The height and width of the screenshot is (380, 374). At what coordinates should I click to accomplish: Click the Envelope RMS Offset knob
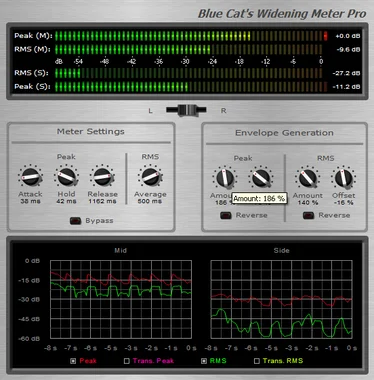344,178
